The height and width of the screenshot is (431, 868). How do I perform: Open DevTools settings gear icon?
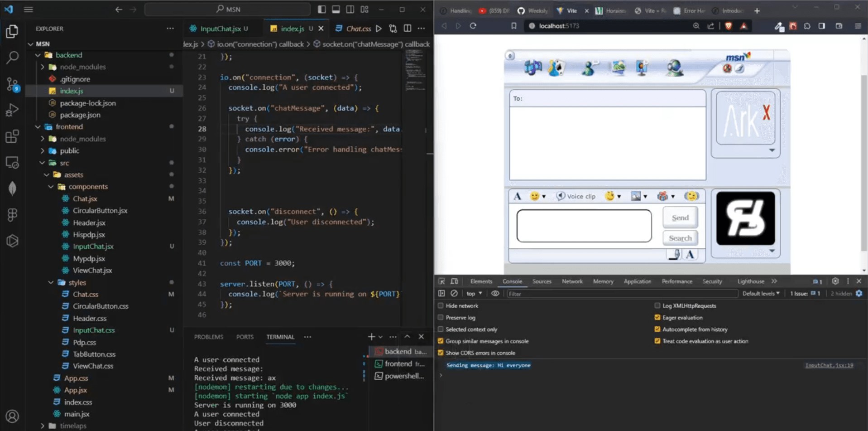(x=835, y=281)
